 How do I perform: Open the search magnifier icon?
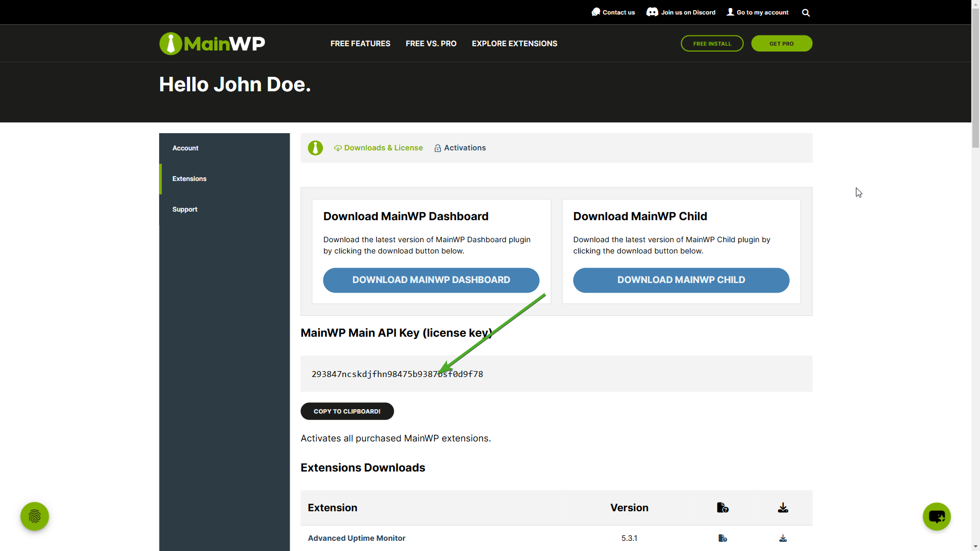point(805,12)
